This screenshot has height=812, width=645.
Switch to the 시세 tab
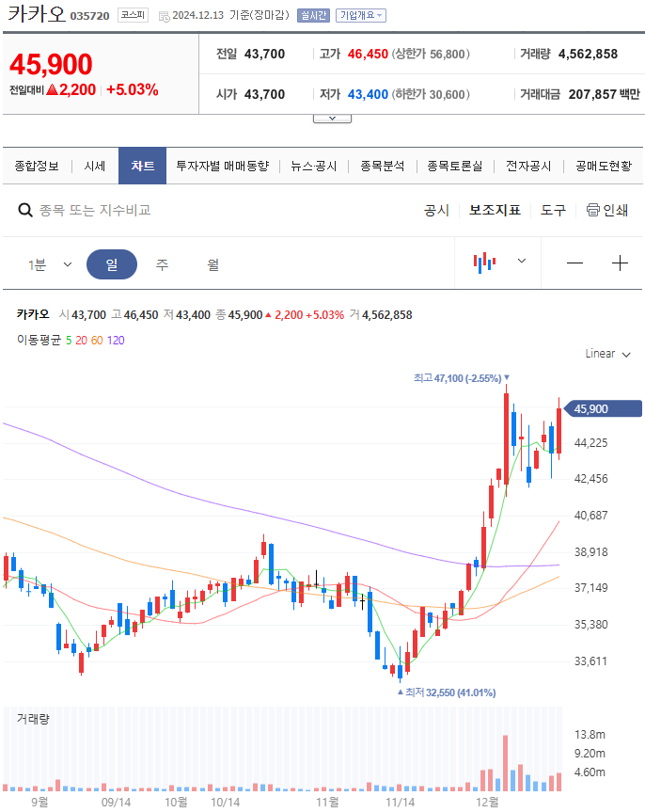95,166
